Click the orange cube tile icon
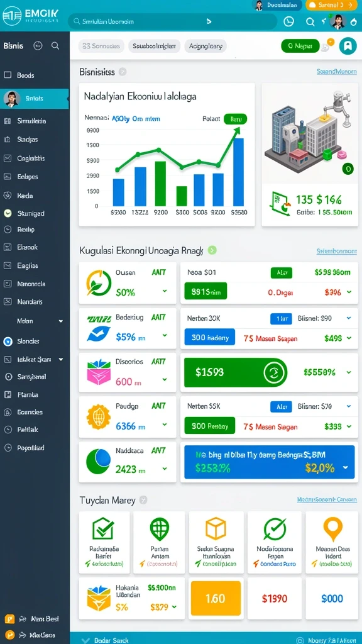This screenshot has width=362, height=644. 216,528
